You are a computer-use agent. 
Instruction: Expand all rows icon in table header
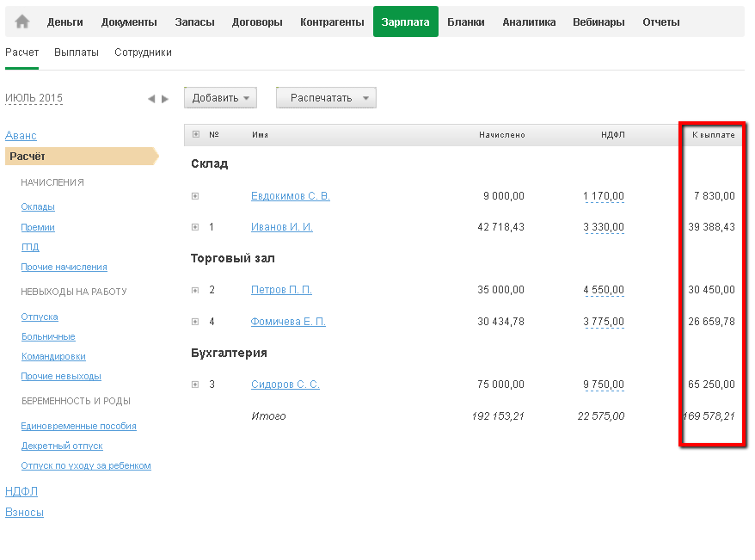coord(196,134)
